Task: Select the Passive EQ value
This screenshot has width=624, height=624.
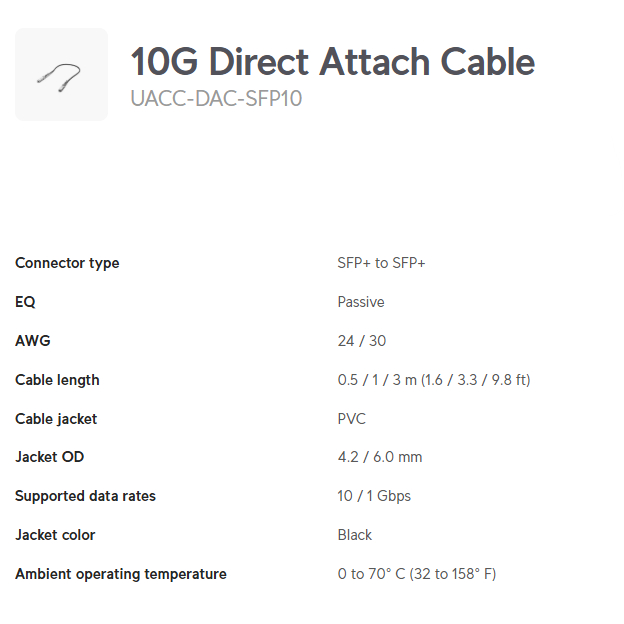Action: 361,302
